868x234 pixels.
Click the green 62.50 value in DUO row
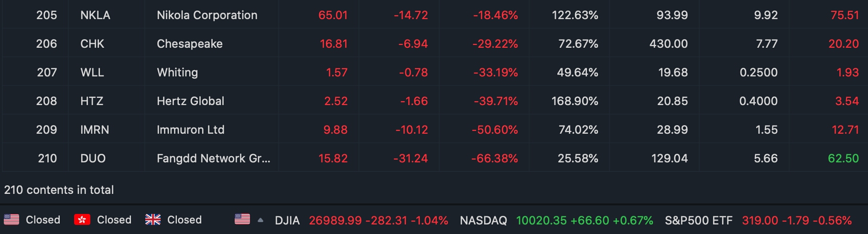[x=843, y=159]
